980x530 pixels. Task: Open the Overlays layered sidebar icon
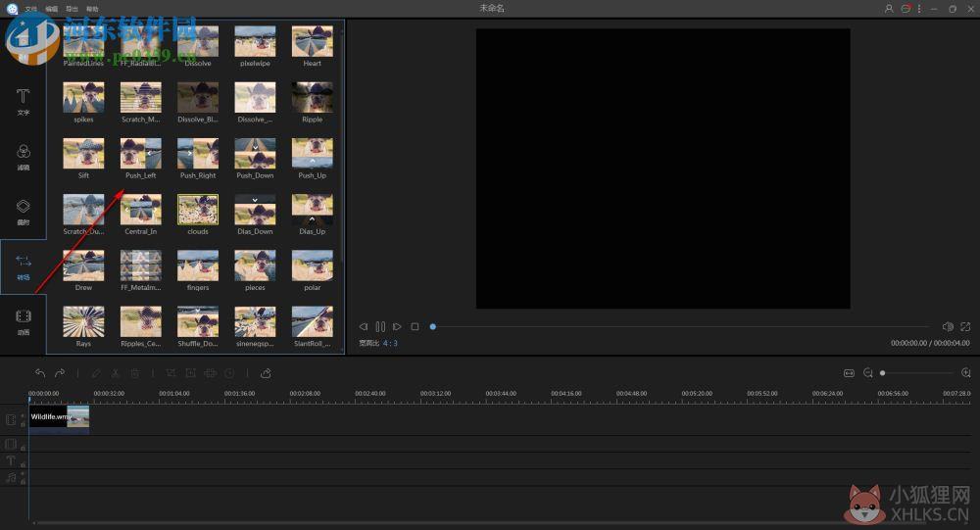tap(24, 212)
